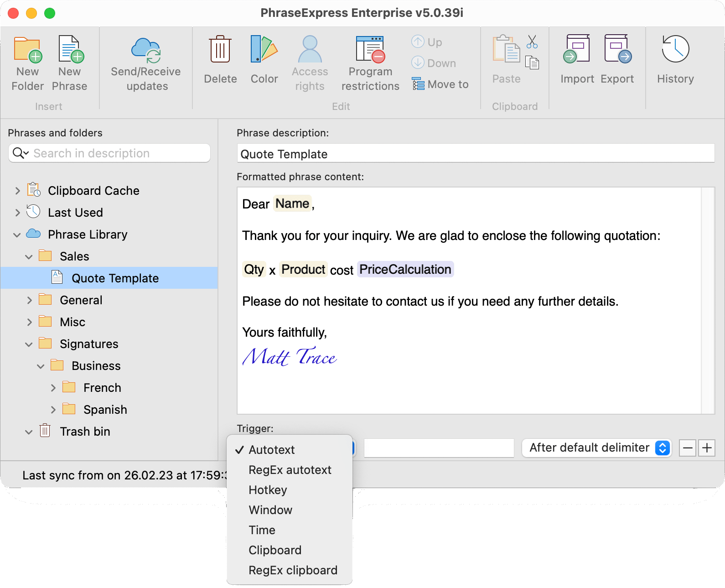This screenshot has height=588, width=725.
Task: Open the After default delimiter dropdown
Action: [596, 448]
